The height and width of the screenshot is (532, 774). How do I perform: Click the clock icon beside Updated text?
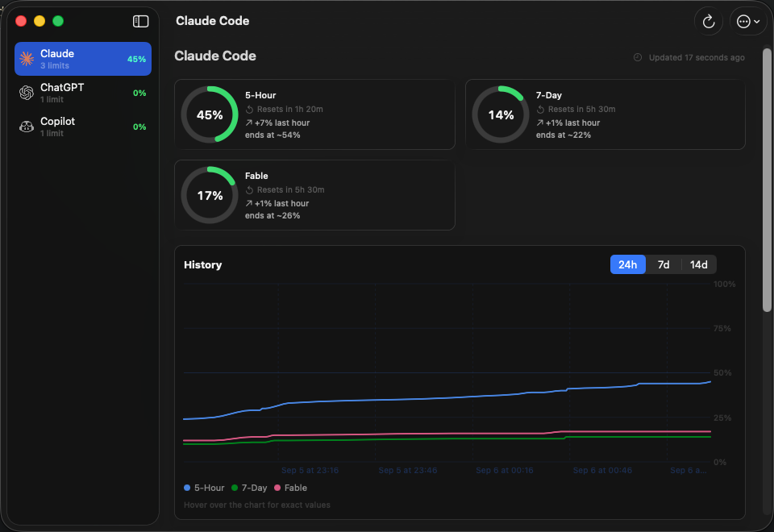(637, 57)
